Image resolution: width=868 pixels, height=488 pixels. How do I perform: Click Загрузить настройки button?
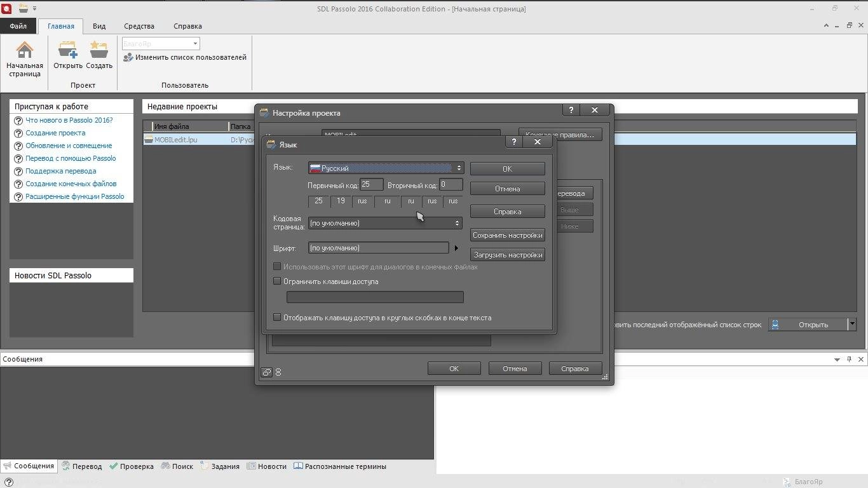pos(507,255)
